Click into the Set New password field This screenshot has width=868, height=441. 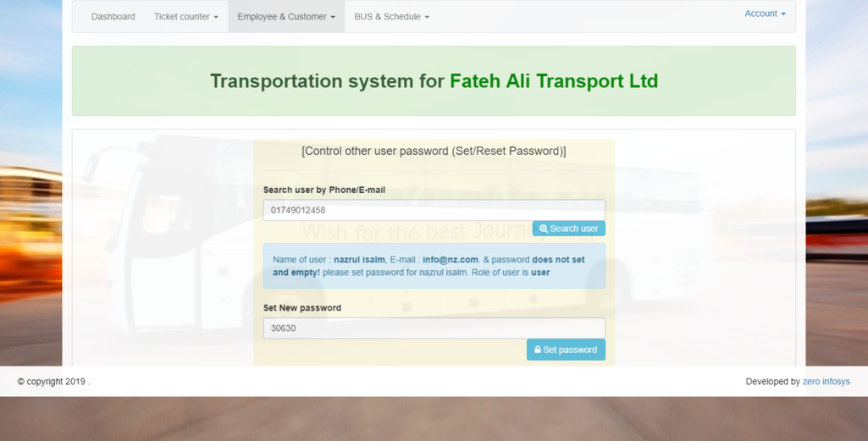click(434, 328)
